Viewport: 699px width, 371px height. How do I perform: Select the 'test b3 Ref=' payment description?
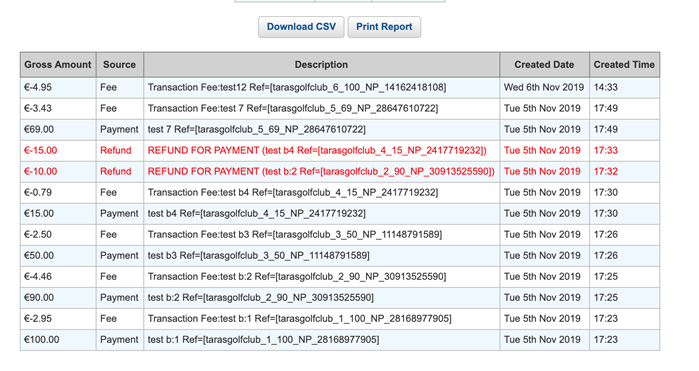(x=259, y=256)
